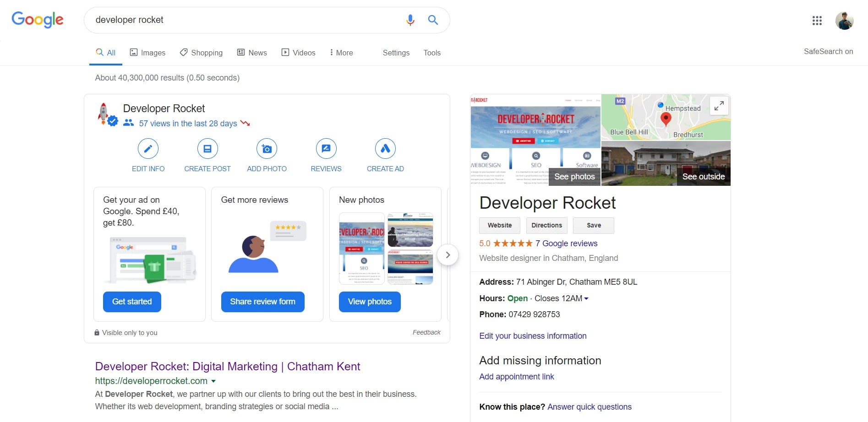Open the business Website button

click(500, 225)
